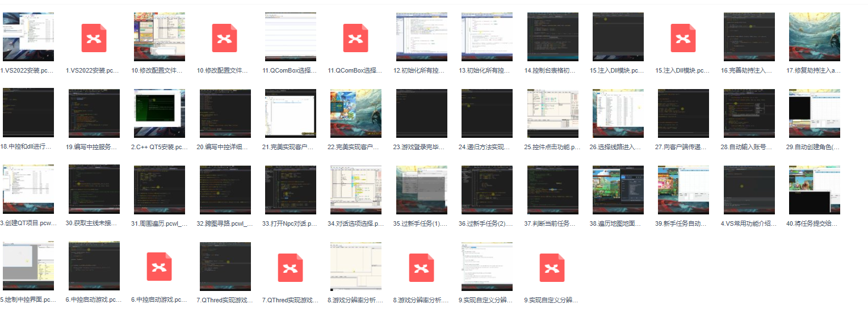The image size is (868, 325).
Task: Select thumbnail of 26.选择线路进入
Action: click(618, 113)
